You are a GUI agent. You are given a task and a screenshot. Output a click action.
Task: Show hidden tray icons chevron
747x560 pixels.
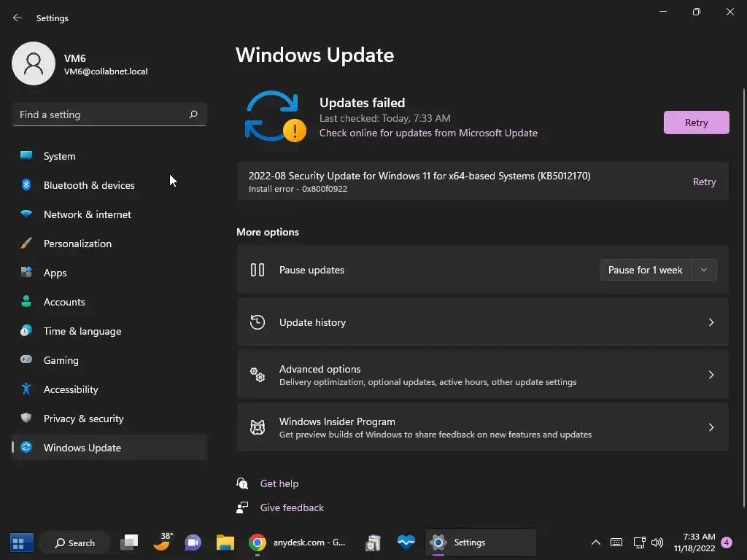pos(595,542)
